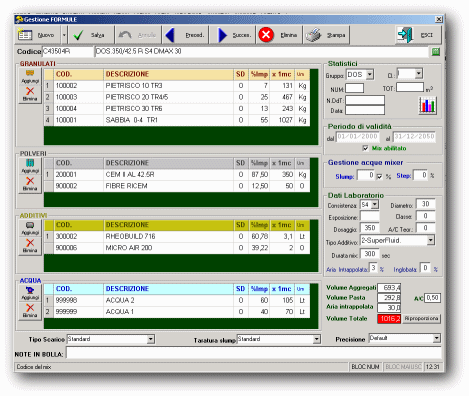Go to previous formula with Preced. arrow
The image size is (469, 396).
(x=170, y=35)
